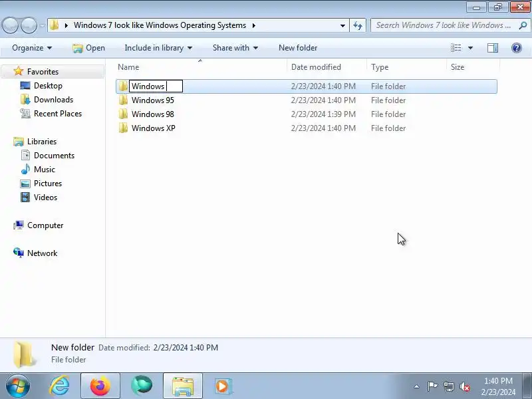Open the recent pages dropdown beside Forward

coord(42,25)
